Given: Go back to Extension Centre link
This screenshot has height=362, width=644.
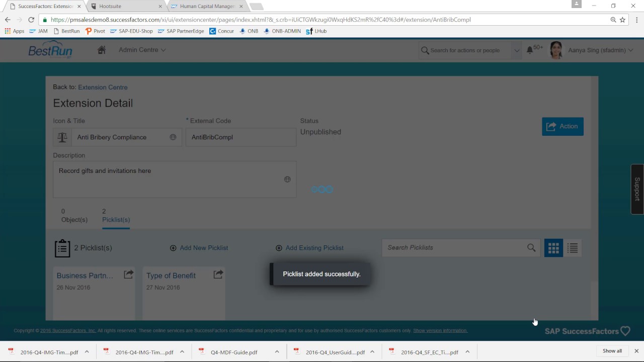Looking at the screenshot, I should coord(103,87).
